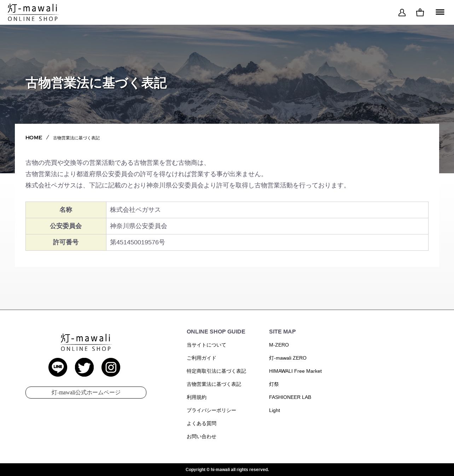Click table header 名称
This screenshot has height=476, width=454.
click(66, 210)
